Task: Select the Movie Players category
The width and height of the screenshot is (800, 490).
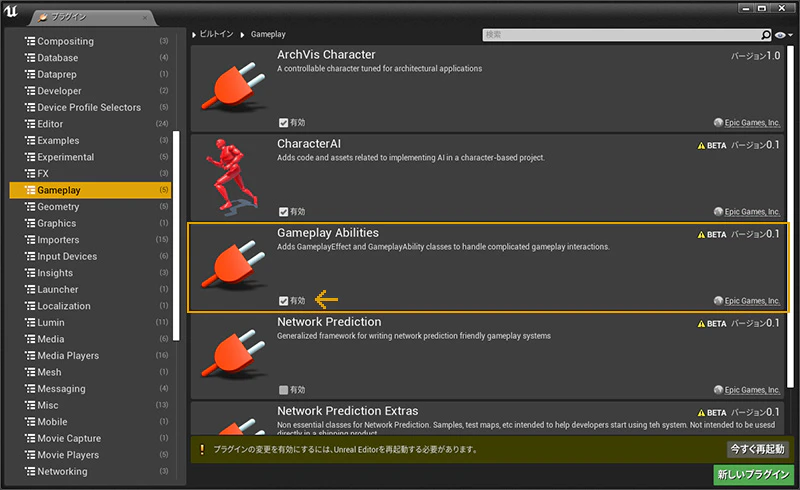Action: click(x=91, y=455)
